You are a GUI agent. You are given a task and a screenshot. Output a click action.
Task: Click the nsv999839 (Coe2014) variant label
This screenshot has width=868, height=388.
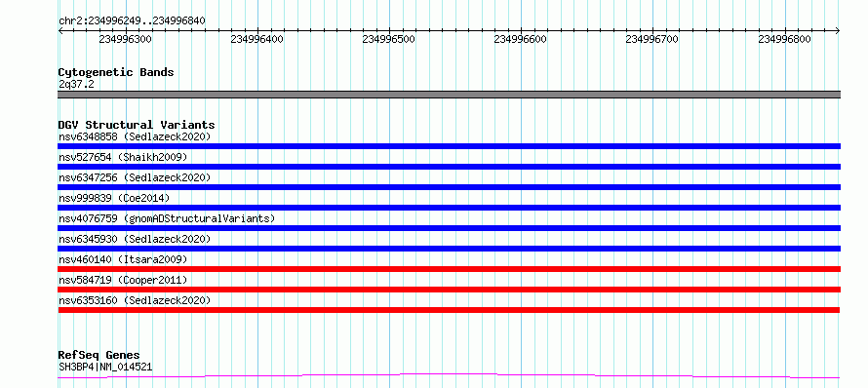(x=114, y=198)
